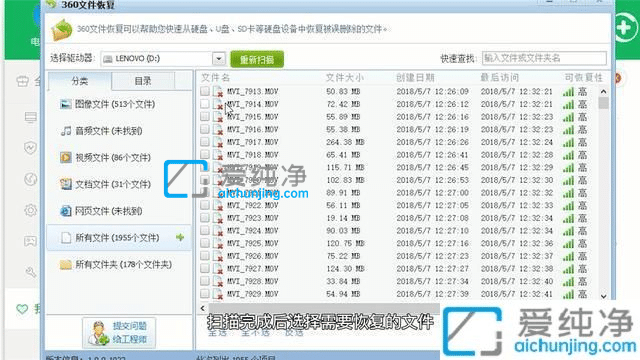Click size value 264.38 MB
This screenshot has height=360, width=640.
point(345,142)
